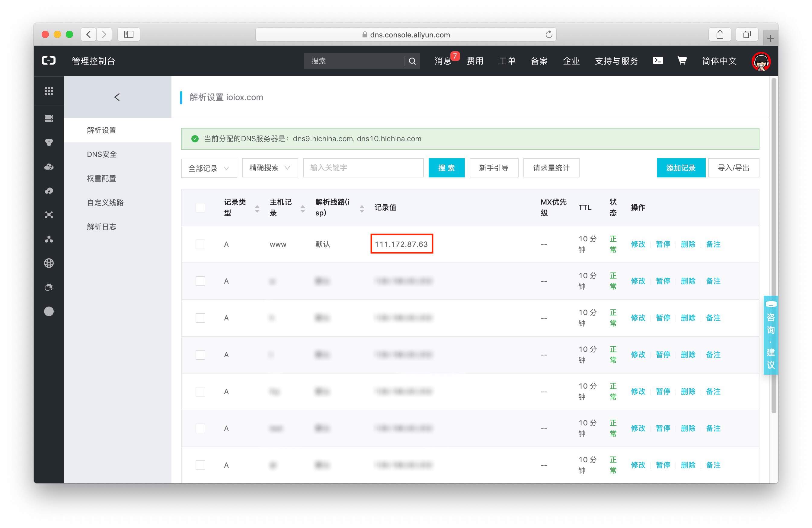Open the Cloud Shell terminal icon
The height and width of the screenshot is (528, 812).
tap(657, 61)
